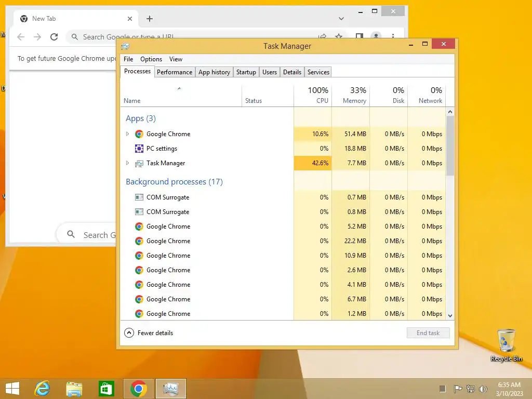
Task: Click the Action Center flag tray icon
Action: click(x=458, y=389)
